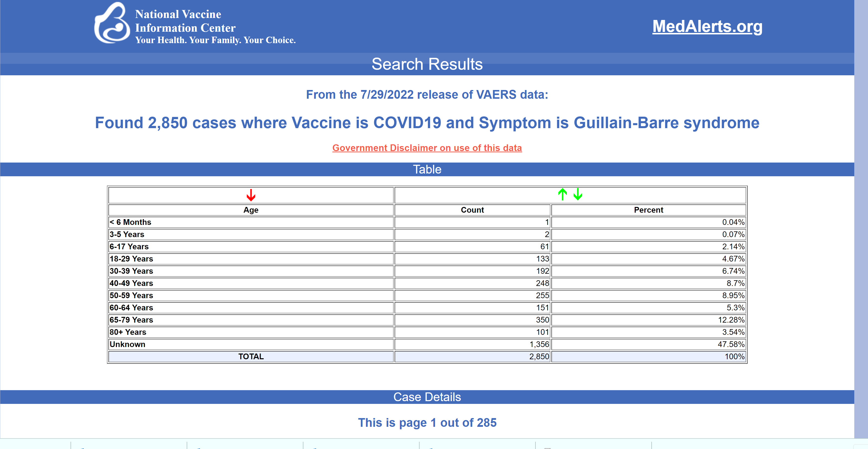Open the MedAlerts.org link
868x449 pixels.
pos(707,26)
